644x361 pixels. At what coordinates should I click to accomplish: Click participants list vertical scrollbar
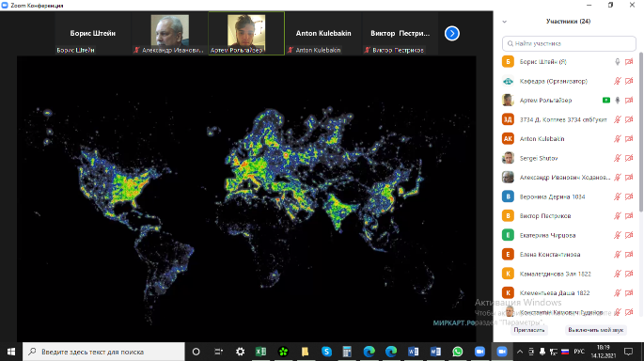[x=641, y=132]
